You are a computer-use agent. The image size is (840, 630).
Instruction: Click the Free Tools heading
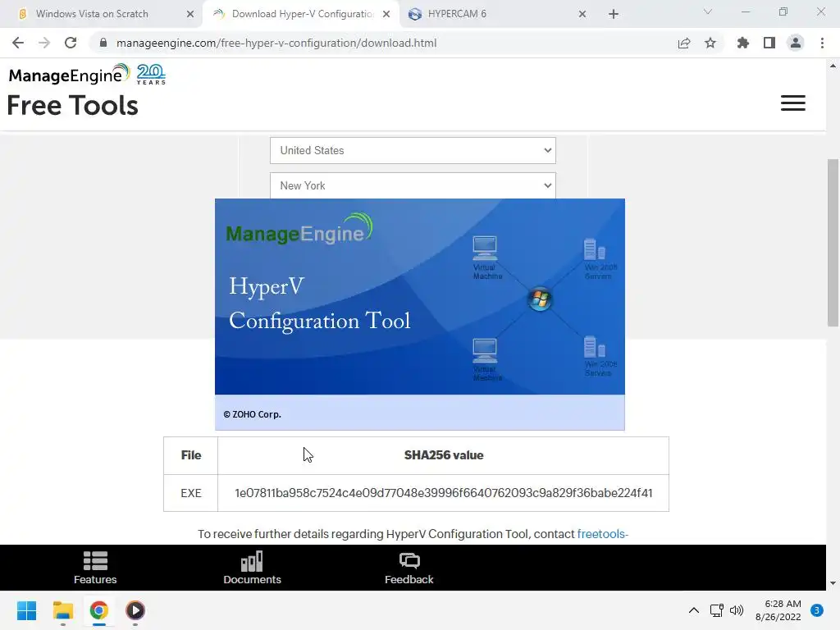pos(72,106)
